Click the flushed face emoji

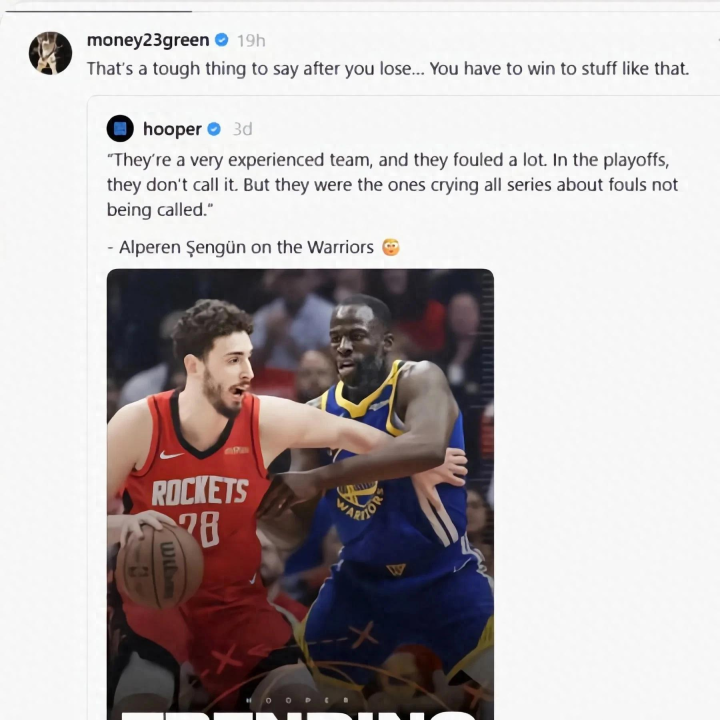click(391, 247)
